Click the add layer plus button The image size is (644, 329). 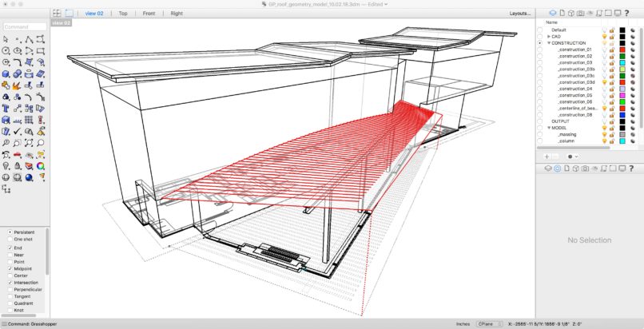click(547, 157)
